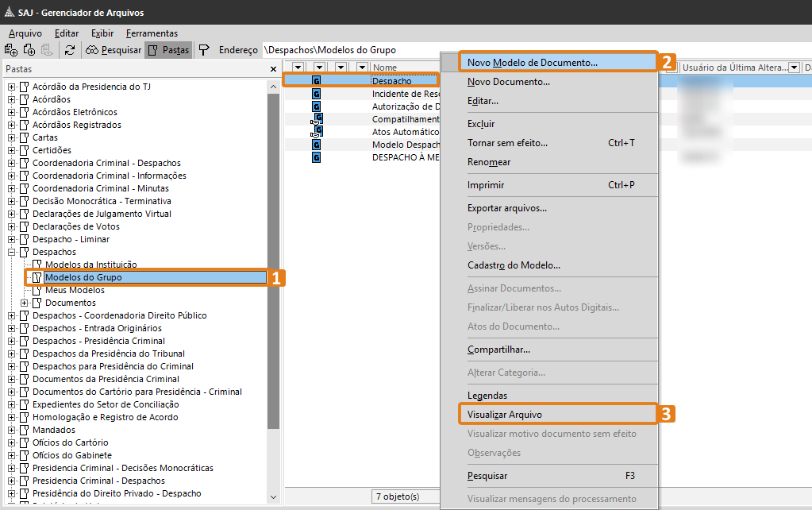Choose Novo Modelo de Documento from context menu
This screenshot has width=812, height=510.
point(532,62)
